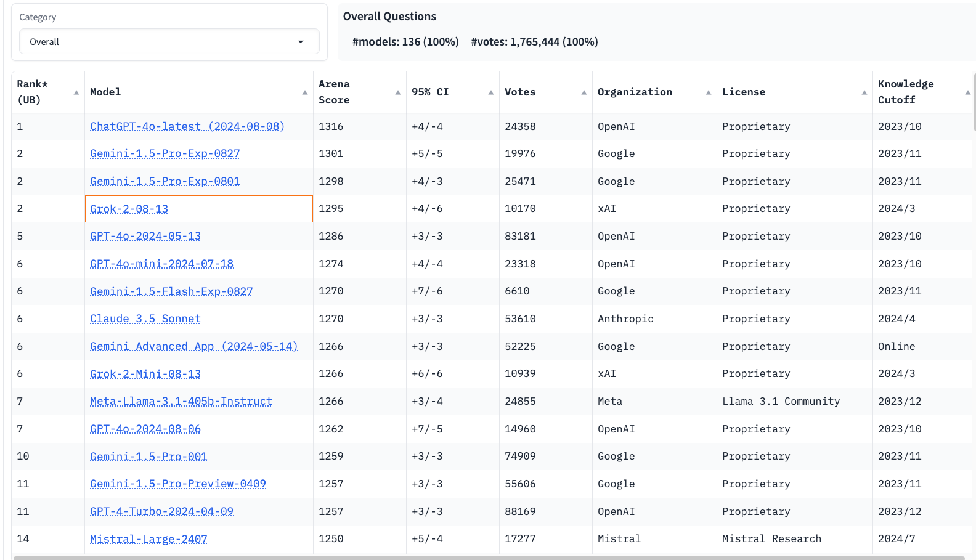976x560 pixels.
Task: Open Meta-Llama-3.1-405b-Instruct model link
Action: click(x=181, y=401)
